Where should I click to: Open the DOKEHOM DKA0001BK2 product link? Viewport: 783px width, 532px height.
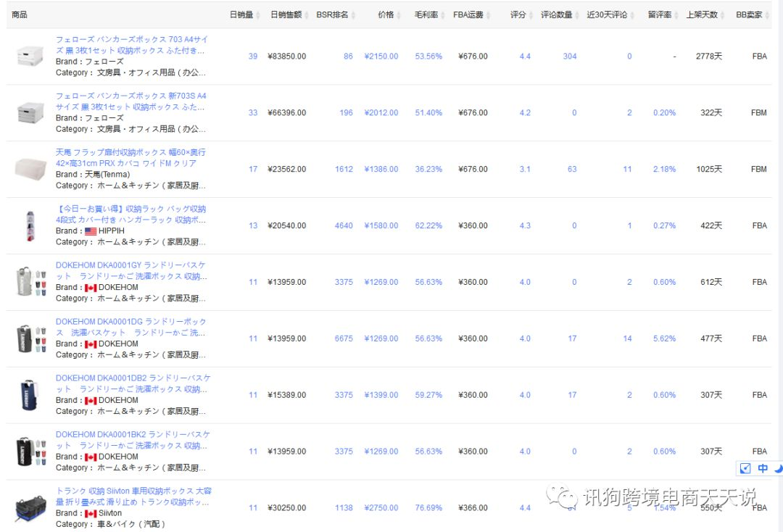(x=133, y=440)
